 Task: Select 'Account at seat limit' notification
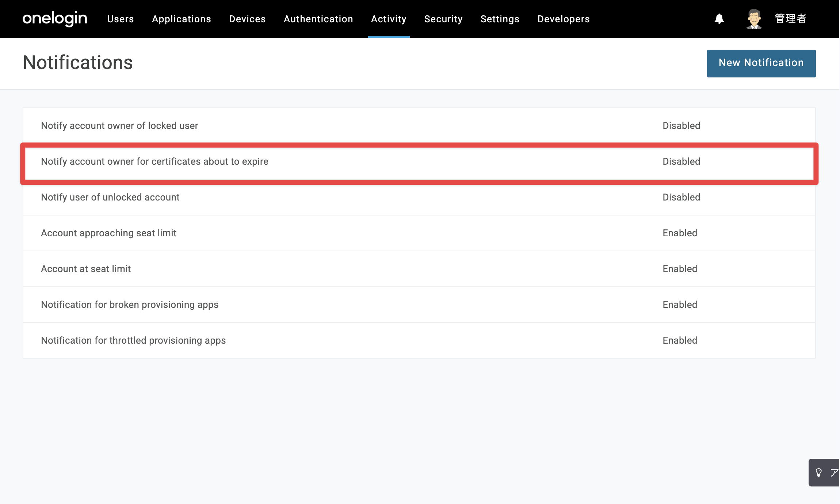(419, 269)
